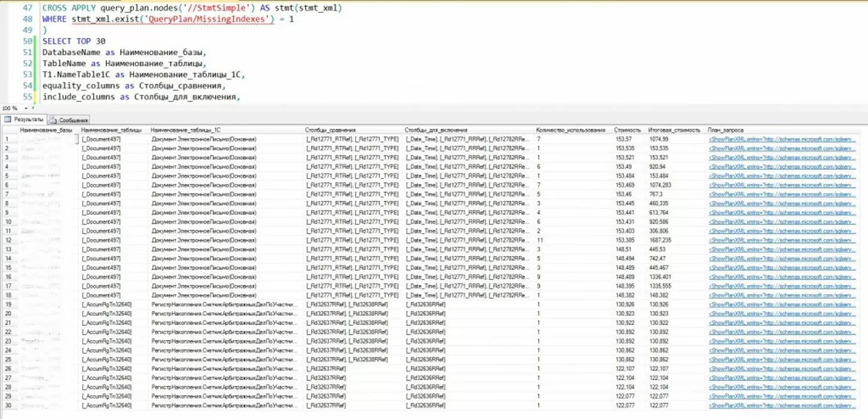The width and height of the screenshot is (868, 419).
Task: Open the Сообщения tab
Action: click(x=70, y=120)
